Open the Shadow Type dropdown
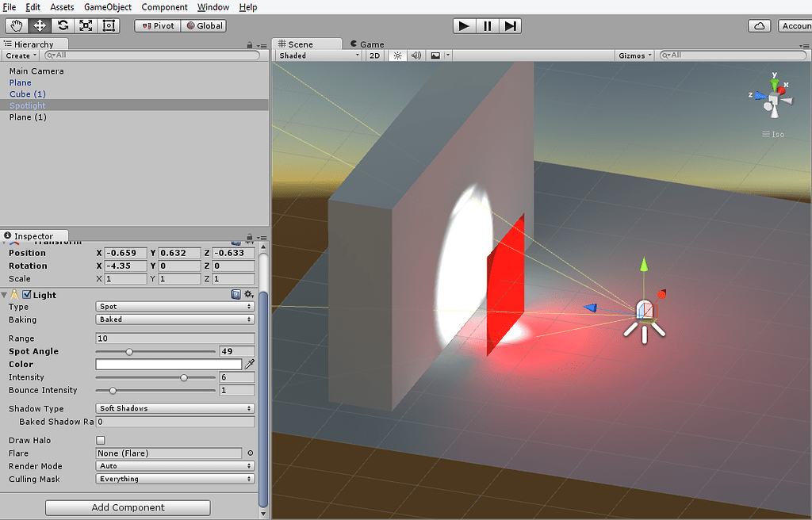The width and height of the screenshot is (812, 520). tap(174, 408)
